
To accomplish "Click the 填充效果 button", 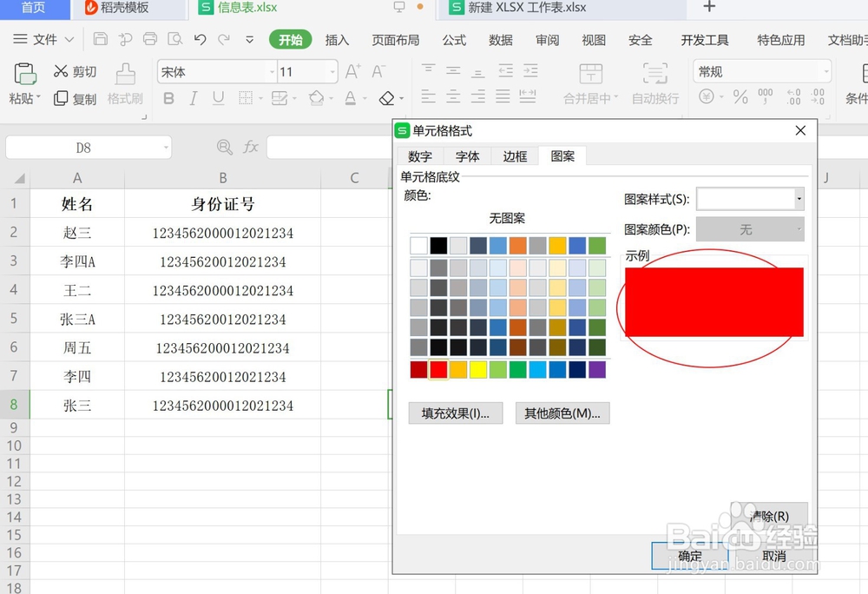I will point(456,413).
